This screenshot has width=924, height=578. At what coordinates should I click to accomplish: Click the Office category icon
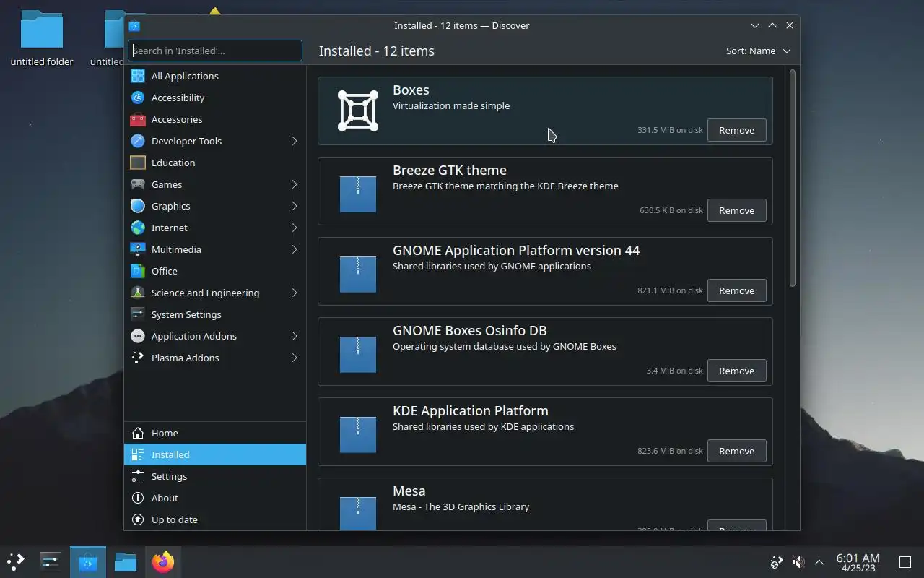(x=138, y=271)
